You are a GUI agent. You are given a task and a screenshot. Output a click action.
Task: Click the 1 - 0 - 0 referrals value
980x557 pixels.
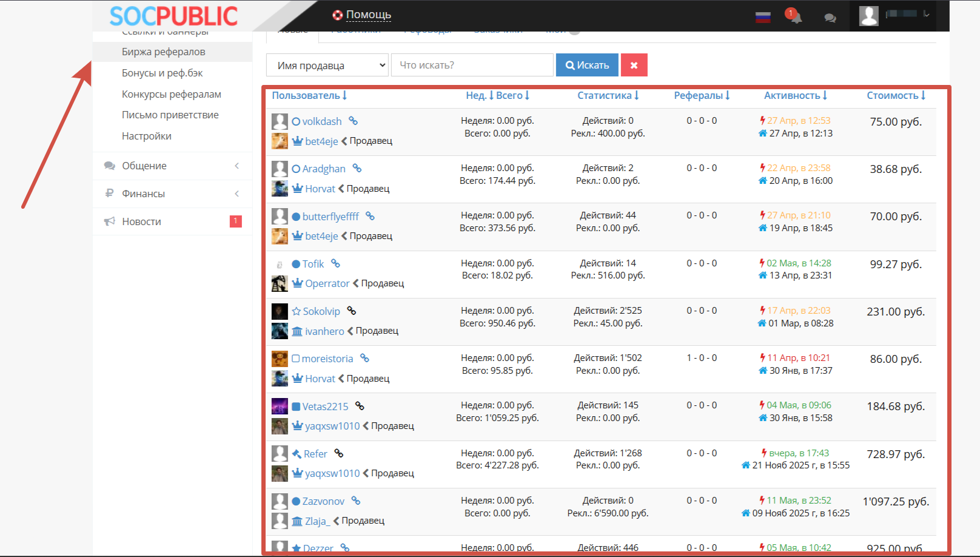pyautogui.click(x=702, y=357)
